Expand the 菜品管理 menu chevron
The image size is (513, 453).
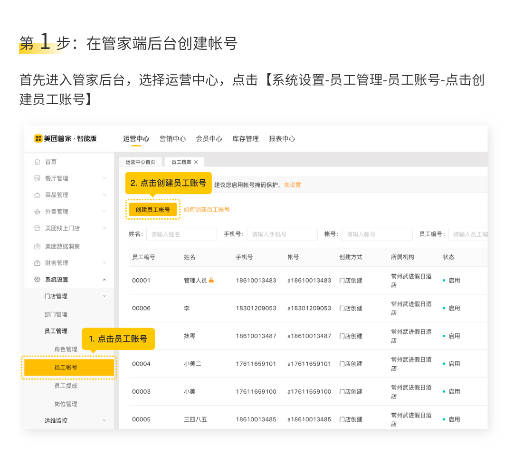[104, 195]
